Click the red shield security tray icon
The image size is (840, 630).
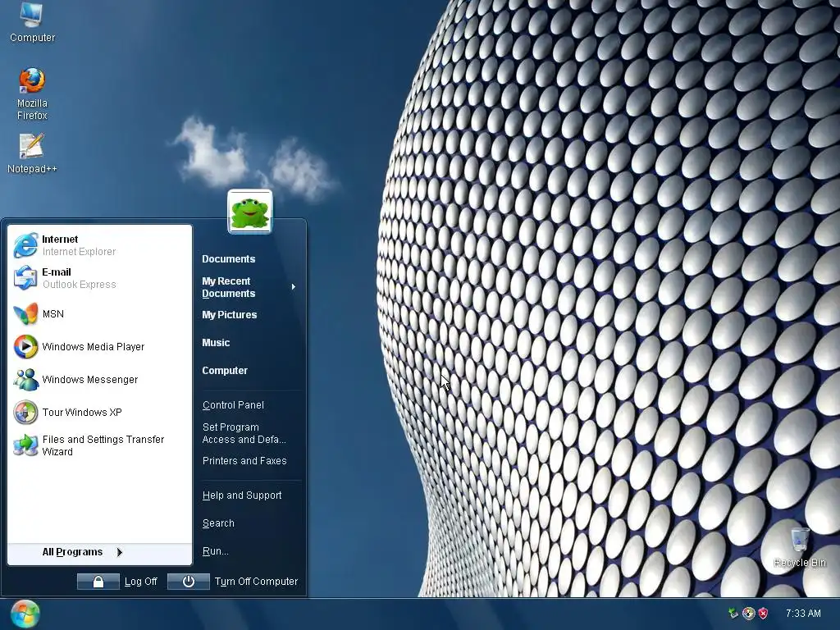point(764,614)
